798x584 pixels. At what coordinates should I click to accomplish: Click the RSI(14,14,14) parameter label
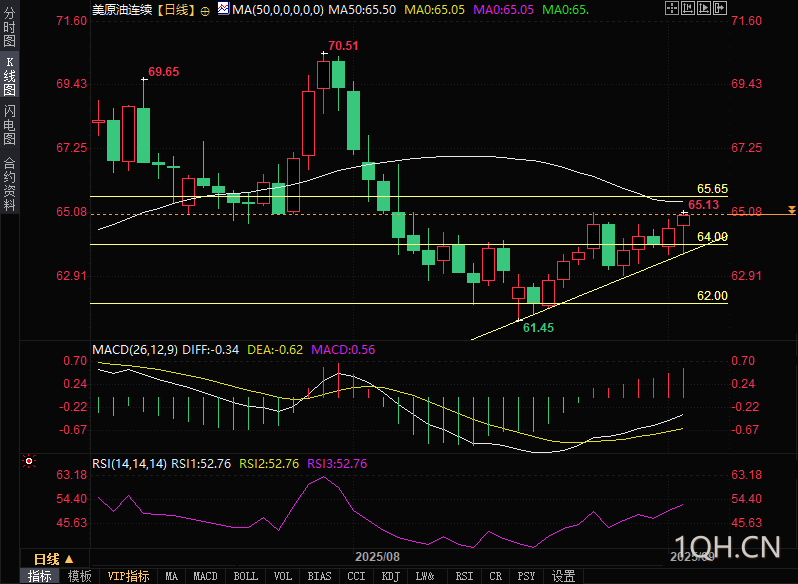tap(130, 463)
